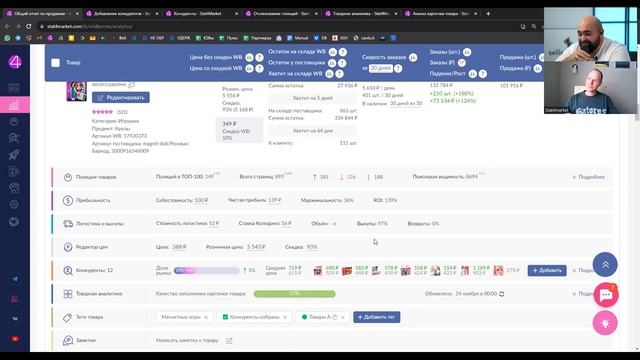640x360 pixels.
Task: Click the Добавить competitor button
Action: click(547, 271)
